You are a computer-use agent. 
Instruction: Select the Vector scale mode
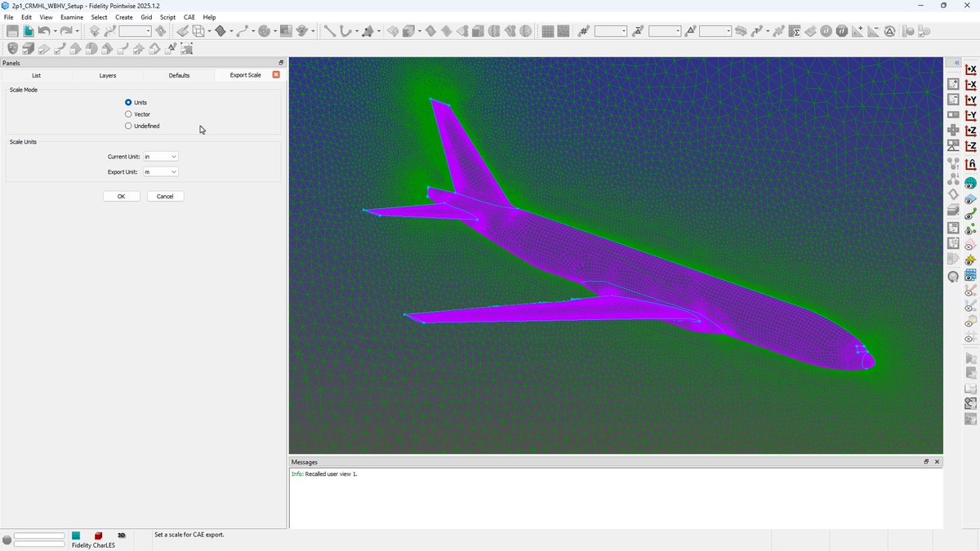coord(128,114)
